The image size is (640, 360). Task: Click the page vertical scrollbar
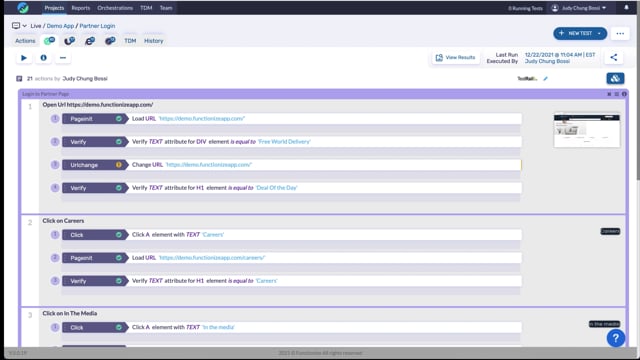[638, 98]
